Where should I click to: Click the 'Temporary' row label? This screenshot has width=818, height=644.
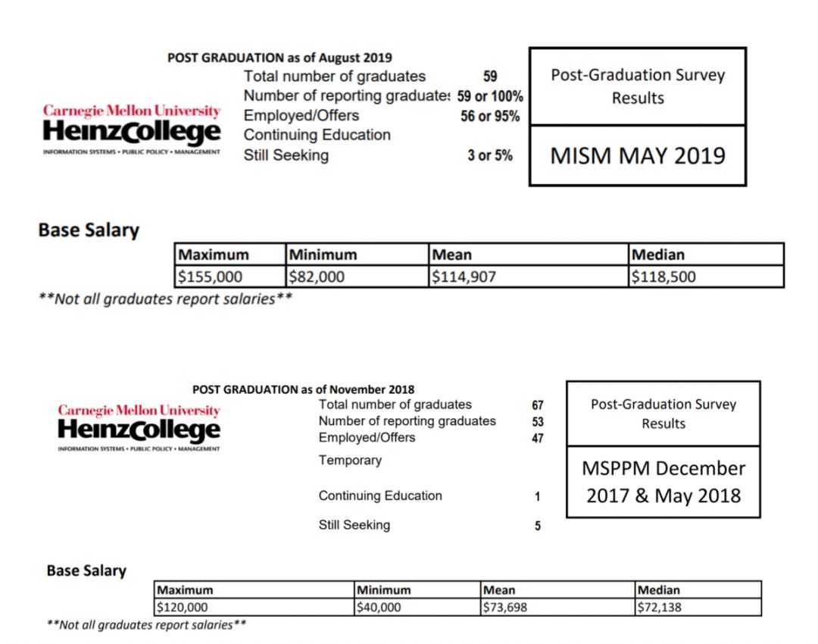coord(350,460)
